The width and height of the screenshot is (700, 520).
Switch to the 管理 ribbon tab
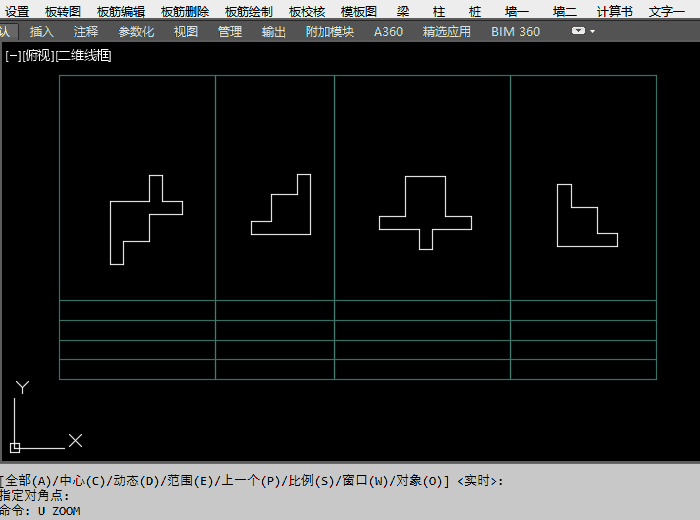[230, 32]
